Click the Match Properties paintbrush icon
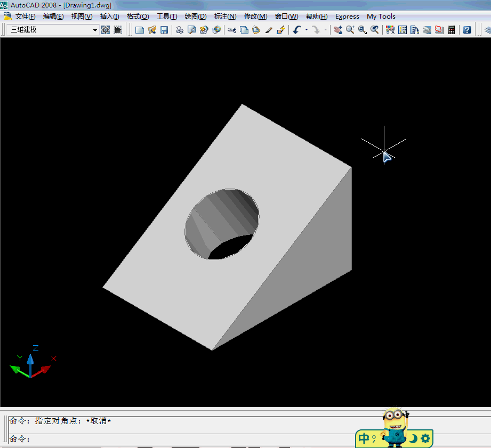This screenshot has width=491, height=448. click(x=269, y=30)
